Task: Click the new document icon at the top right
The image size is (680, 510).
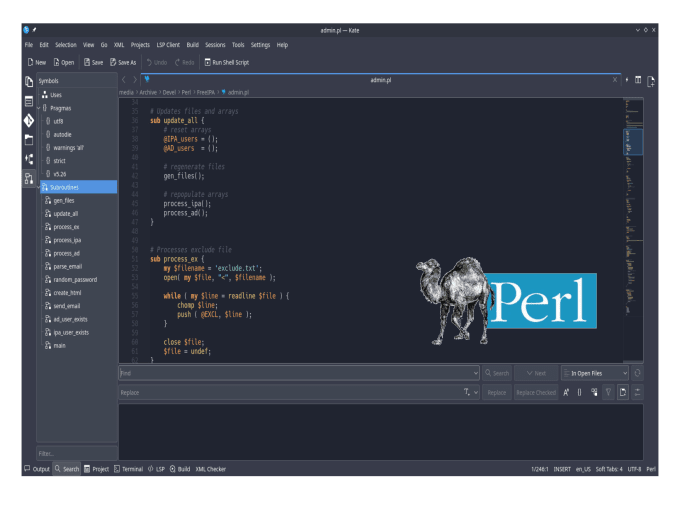Action: pyautogui.click(x=651, y=81)
